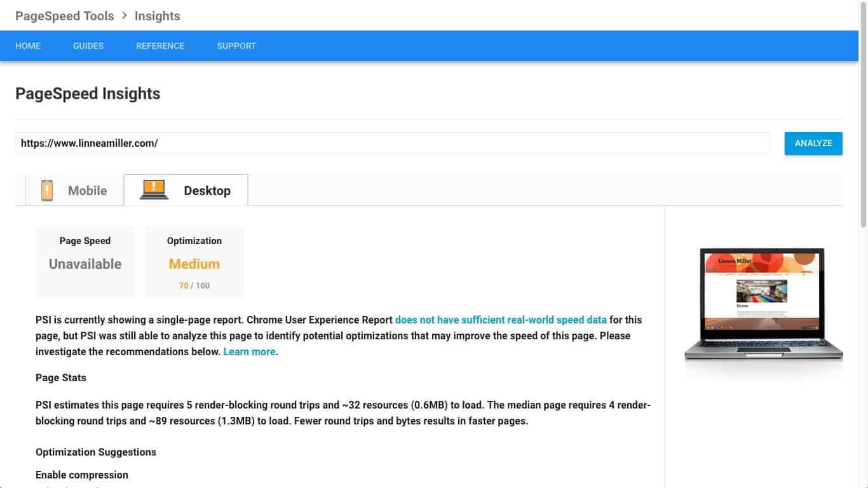
Task: Open the HOME navigation item
Action: (28, 46)
